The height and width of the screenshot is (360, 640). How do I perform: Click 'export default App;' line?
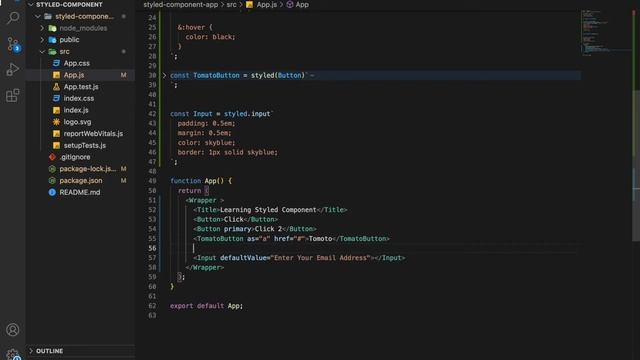pos(206,305)
